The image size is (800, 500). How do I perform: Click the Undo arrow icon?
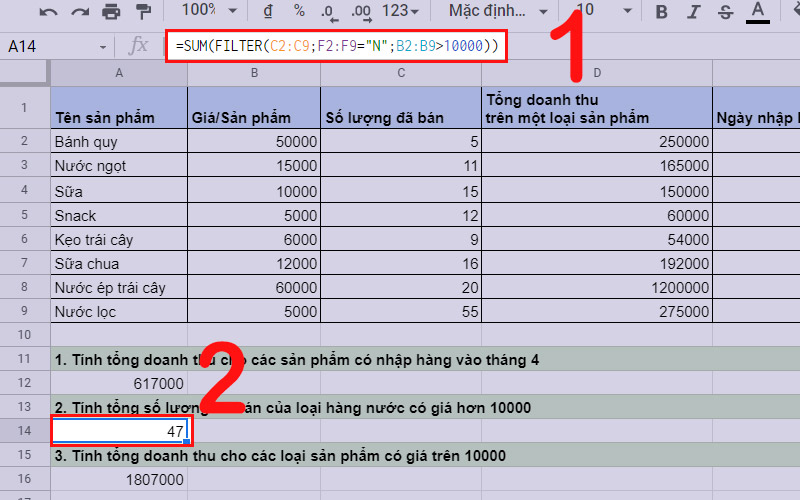[49, 12]
